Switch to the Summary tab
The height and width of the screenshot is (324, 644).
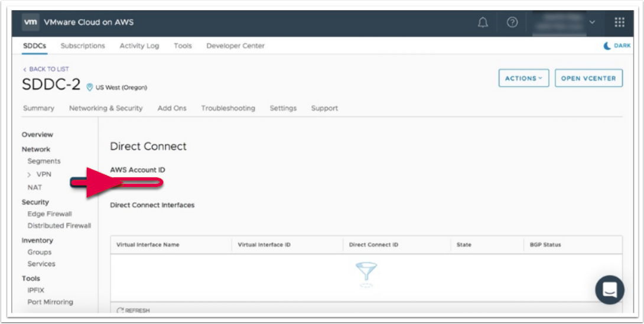(x=38, y=108)
